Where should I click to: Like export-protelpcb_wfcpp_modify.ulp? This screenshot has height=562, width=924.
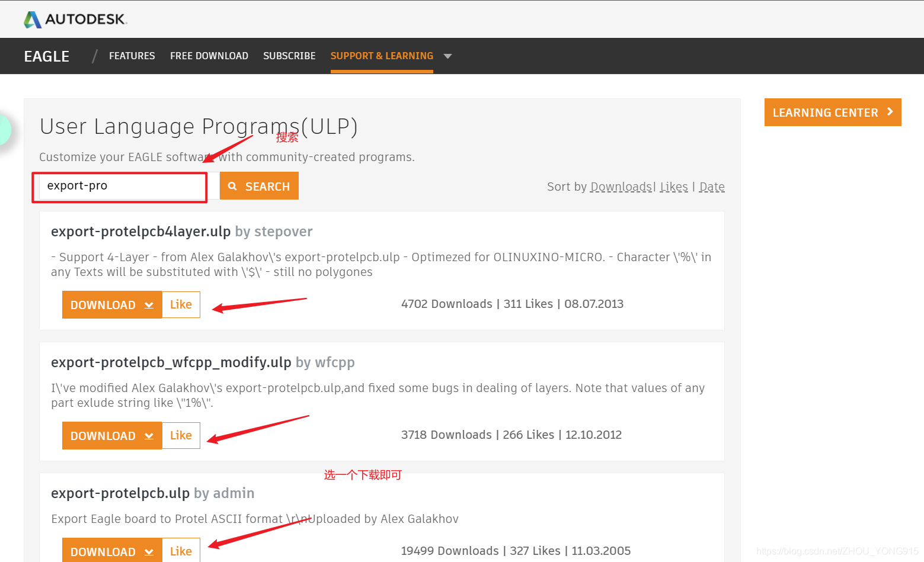click(x=181, y=435)
